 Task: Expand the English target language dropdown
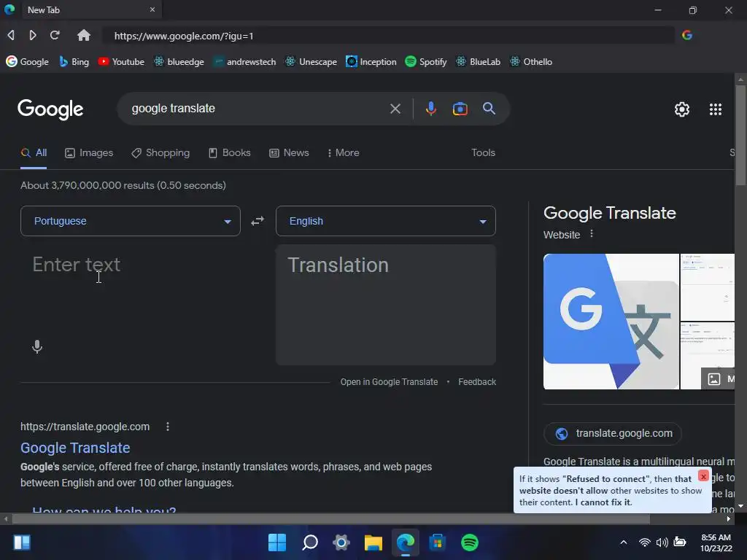[386, 221]
